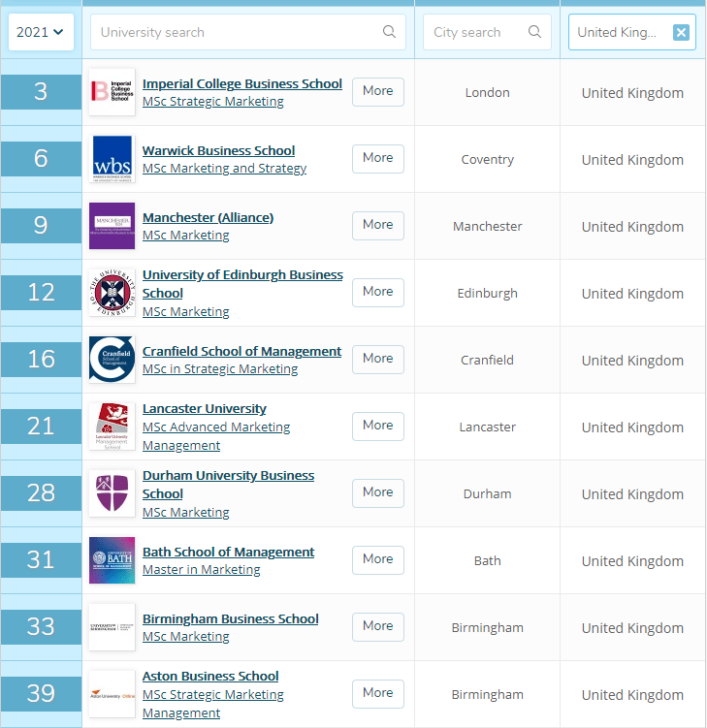This screenshot has height=728, width=707.
Task: Open Manchester's MSc Marketing program link
Action: pyautogui.click(x=186, y=235)
